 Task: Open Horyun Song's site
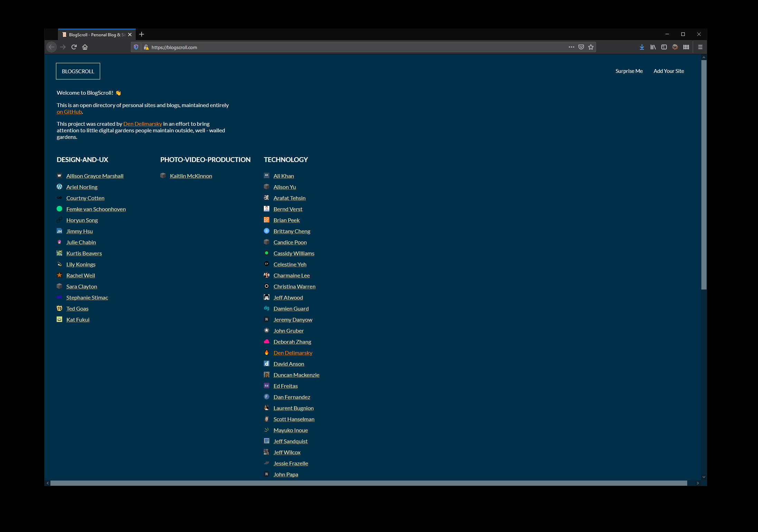[82, 220]
